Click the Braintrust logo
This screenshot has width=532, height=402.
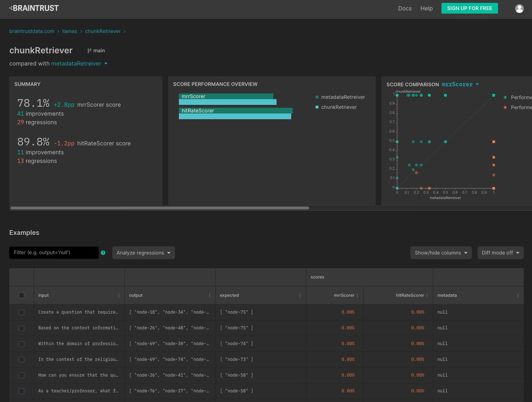tap(34, 8)
